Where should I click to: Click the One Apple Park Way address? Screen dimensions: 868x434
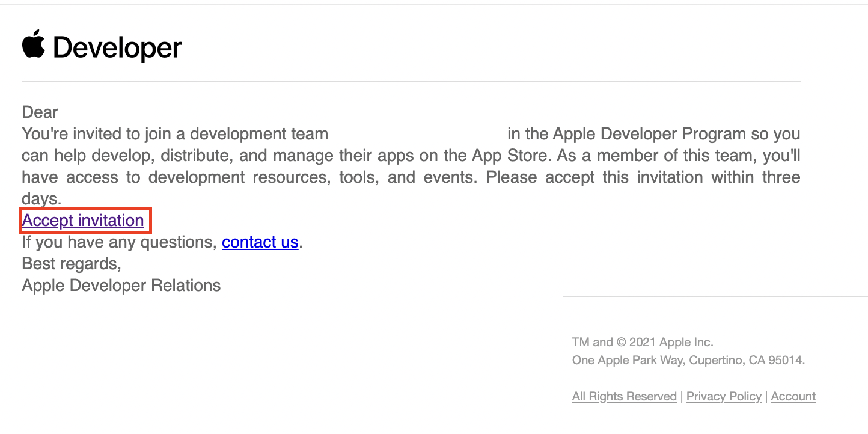tap(688, 361)
